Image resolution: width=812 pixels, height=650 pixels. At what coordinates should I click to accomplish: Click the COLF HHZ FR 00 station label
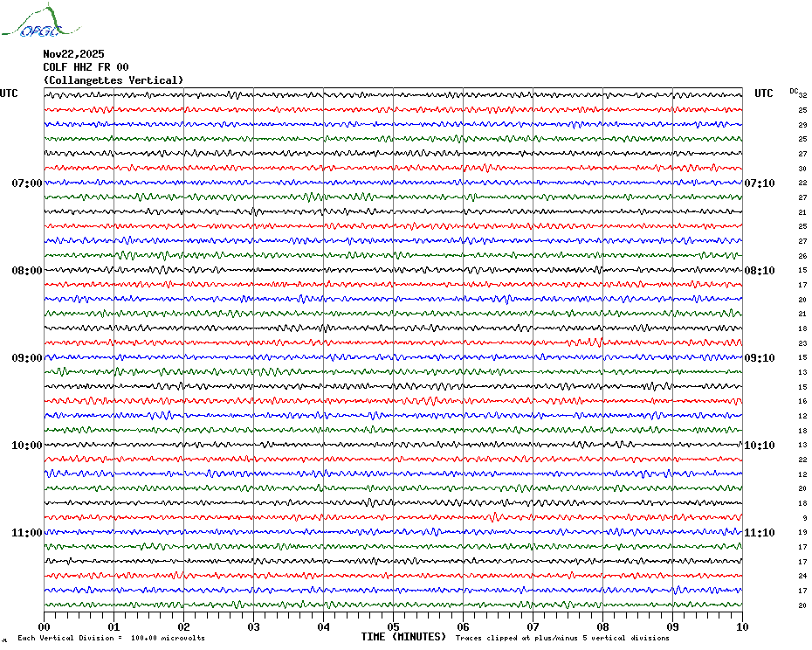[x=86, y=67]
